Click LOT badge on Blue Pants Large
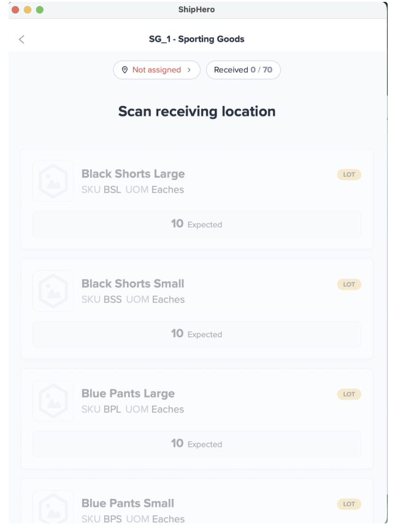 [349, 394]
